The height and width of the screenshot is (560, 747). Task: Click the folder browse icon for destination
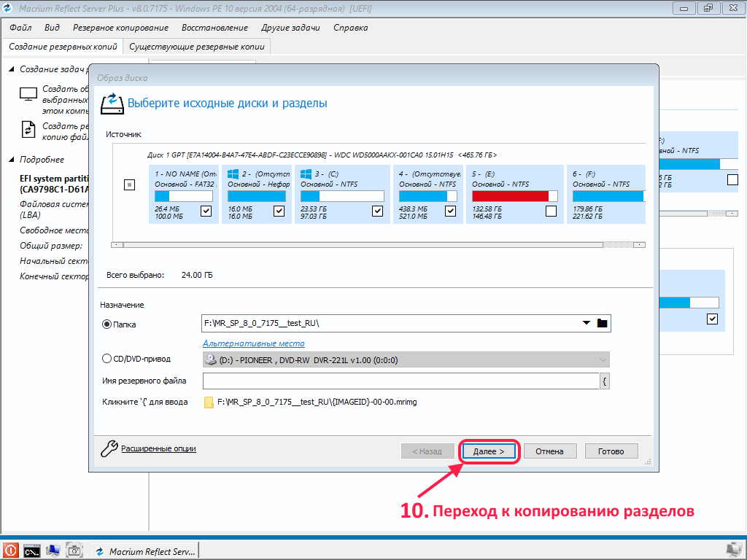click(602, 323)
